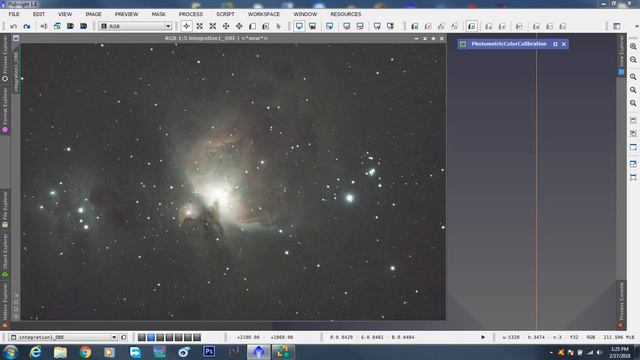
Task: Maximize the PhotometricColorCalibration process icon
Action: click(555, 44)
